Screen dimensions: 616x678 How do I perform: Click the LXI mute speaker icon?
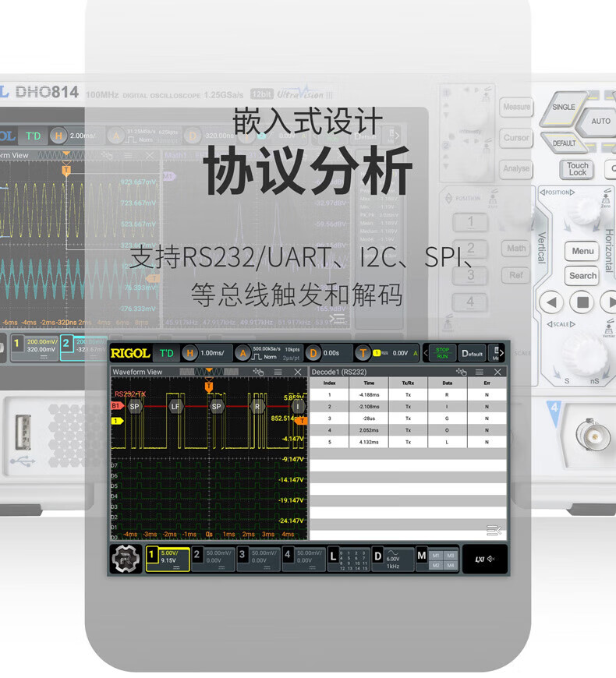click(485, 559)
